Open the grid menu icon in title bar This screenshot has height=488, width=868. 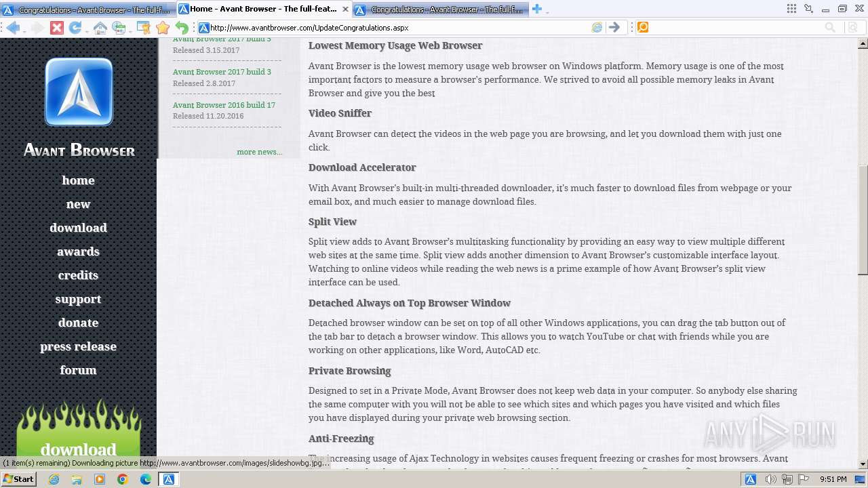point(791,9)
